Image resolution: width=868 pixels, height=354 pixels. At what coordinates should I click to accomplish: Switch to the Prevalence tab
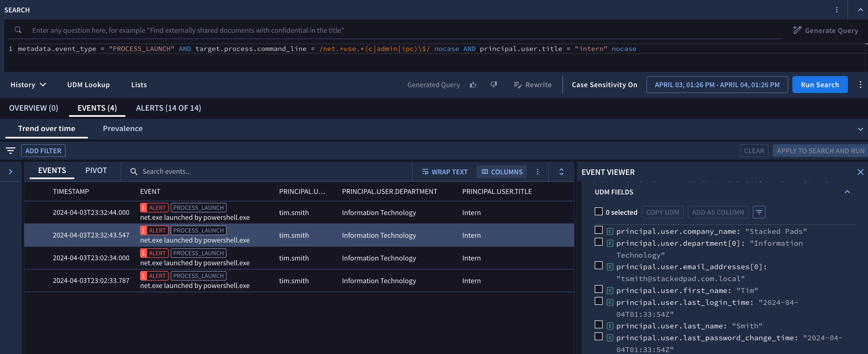pyautogui.click(x=123, y=129)
